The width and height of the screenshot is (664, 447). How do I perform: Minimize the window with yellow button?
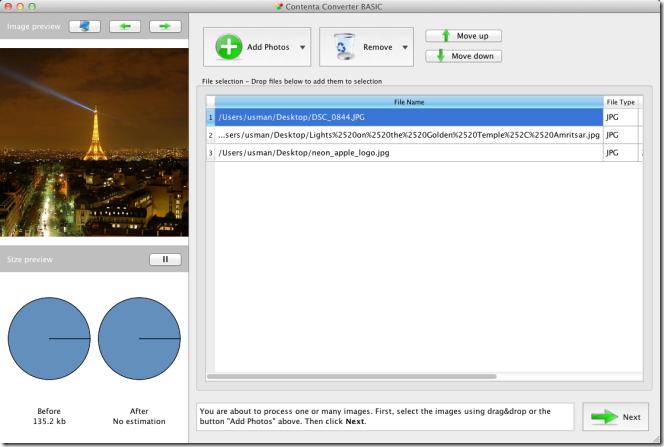coord(20,6)
